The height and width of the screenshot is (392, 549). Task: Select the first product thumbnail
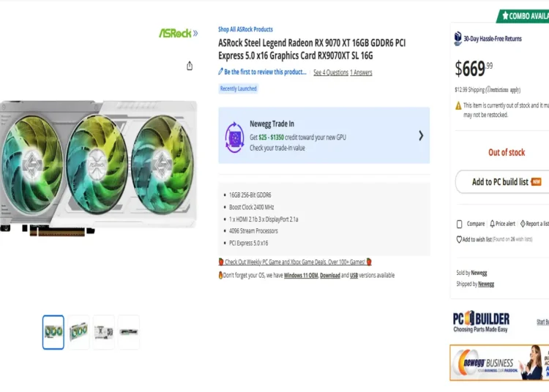click(x=53, y=332)
